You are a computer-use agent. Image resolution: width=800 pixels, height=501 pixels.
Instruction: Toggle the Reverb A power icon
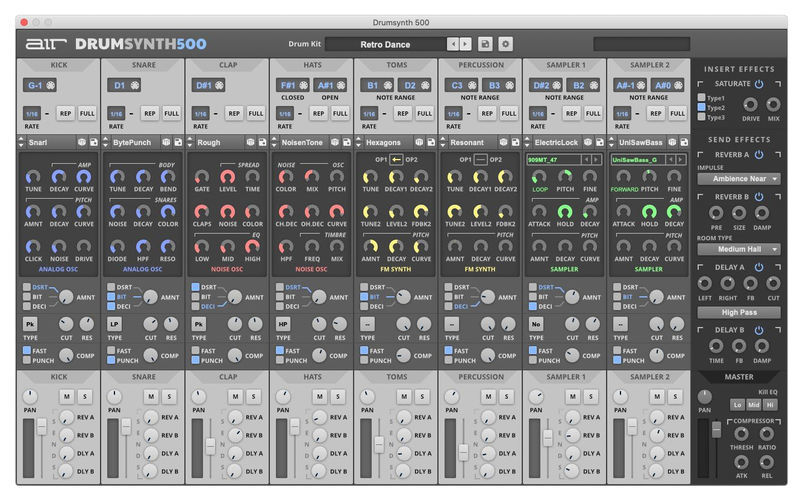coord(759,155)
